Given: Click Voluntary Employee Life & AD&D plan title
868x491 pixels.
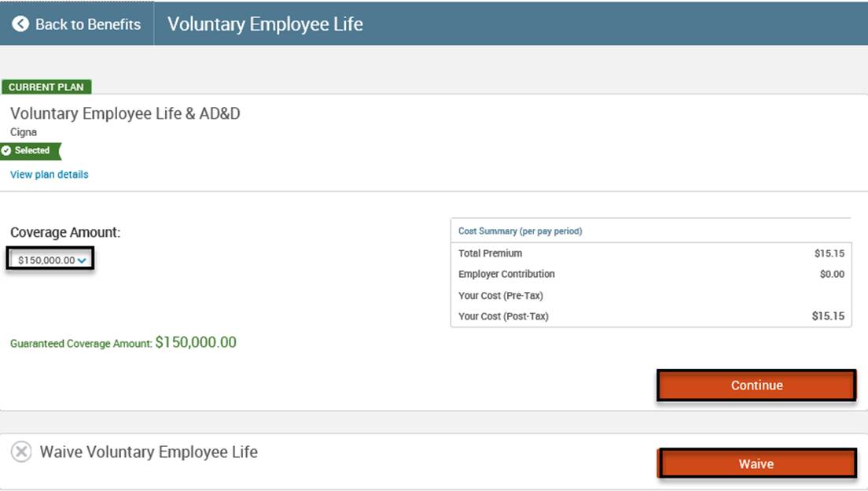Looking at the screenshot, I should (125, 113).
